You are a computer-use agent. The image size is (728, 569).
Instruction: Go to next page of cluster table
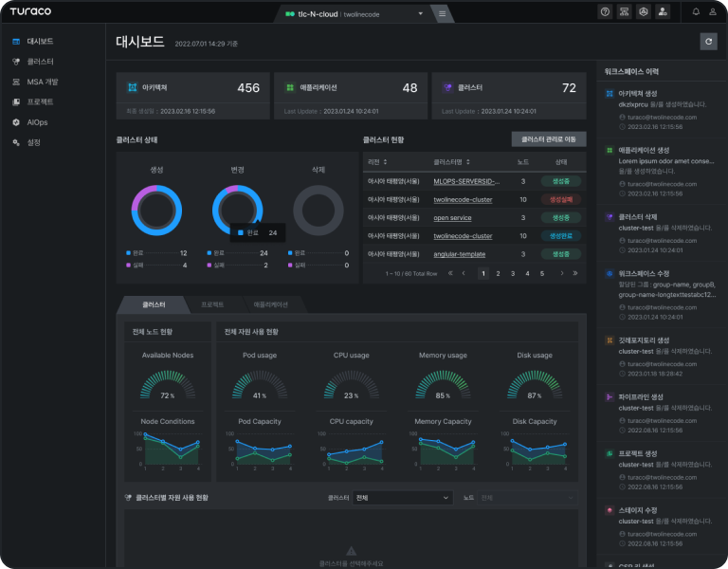point(560,273)
